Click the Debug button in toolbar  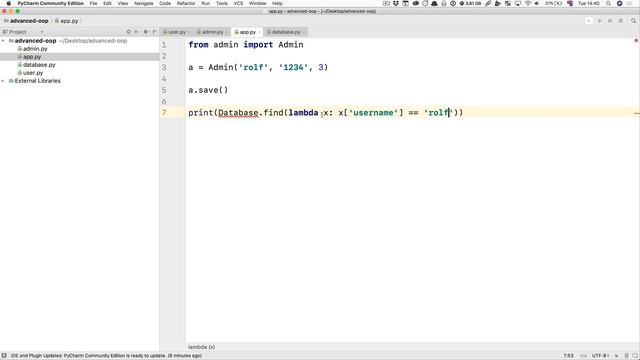(x=610, y=21)
